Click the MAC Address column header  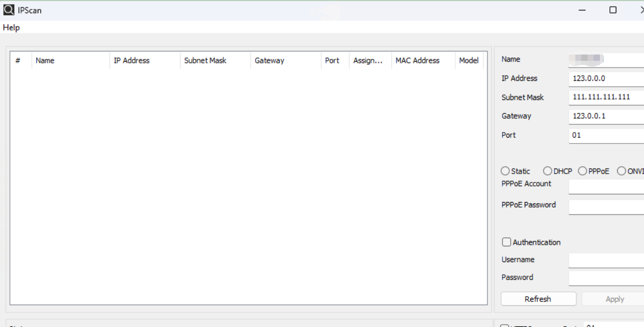[x=417, y=60]
